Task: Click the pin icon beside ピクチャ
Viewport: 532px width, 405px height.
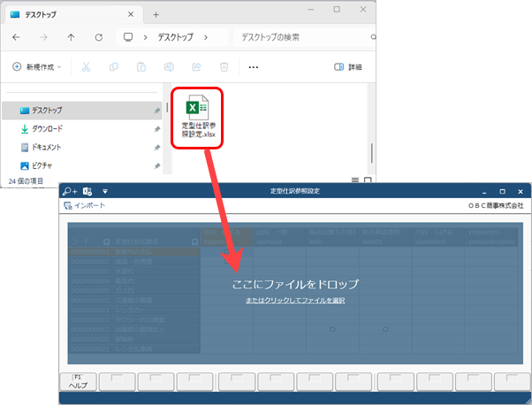Action: click(x=156, y=166)
